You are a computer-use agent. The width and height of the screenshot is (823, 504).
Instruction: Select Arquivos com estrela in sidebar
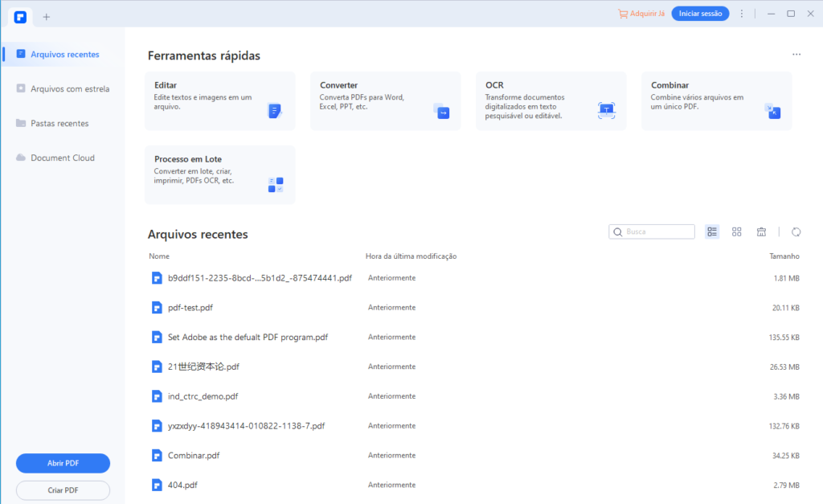[x=69, y=89]
